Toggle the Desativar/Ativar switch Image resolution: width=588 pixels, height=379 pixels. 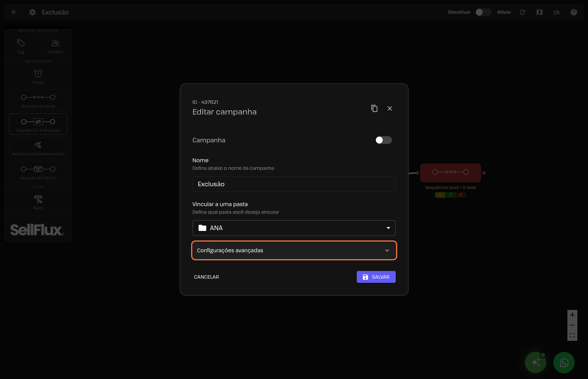(483, 12)
